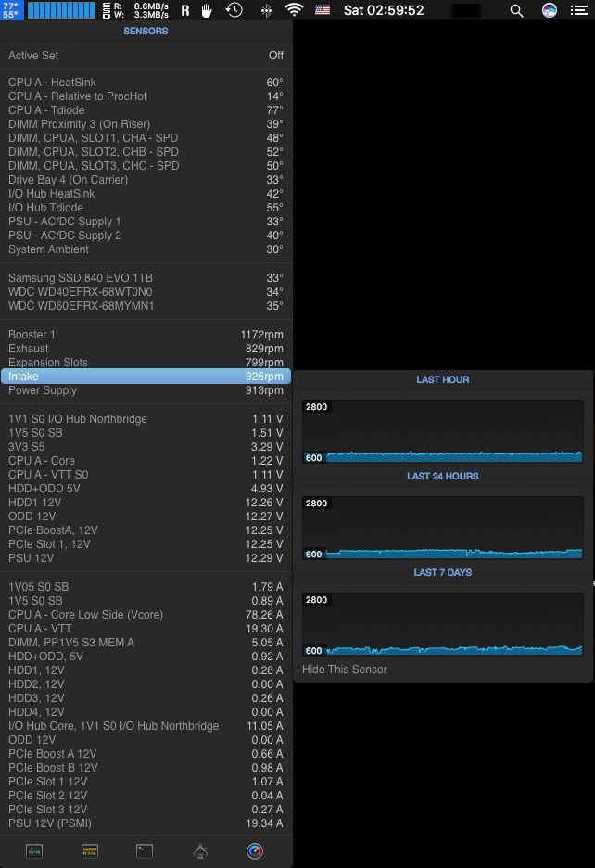The image size is (595, 868).
Task: Click Hide This Sensor
Action: tap(344, 670)
